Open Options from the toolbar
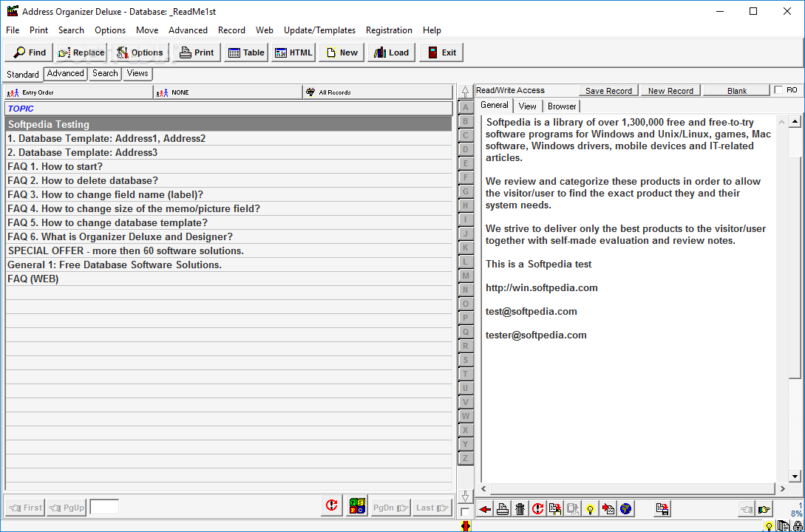The height and width of the screenshot is (532, 805). click(x=140, y=52)
